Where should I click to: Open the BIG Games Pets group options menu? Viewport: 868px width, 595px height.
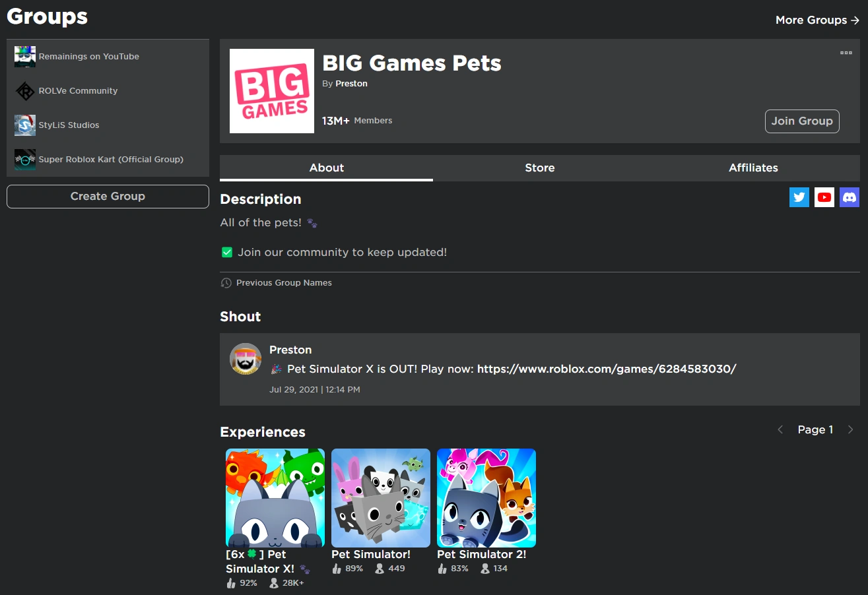click(846, 53)
